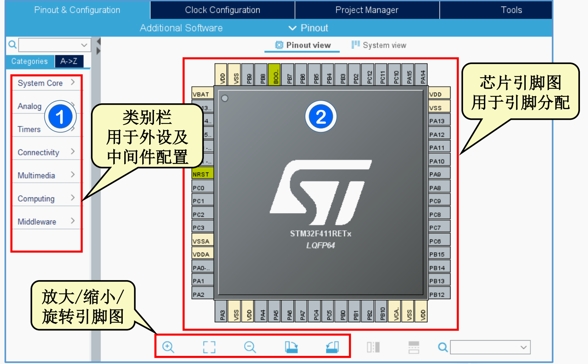Open the category search combo box
The height and width of the screenshot is (364, 588).
pyautogui.click(x=84, y=45)
